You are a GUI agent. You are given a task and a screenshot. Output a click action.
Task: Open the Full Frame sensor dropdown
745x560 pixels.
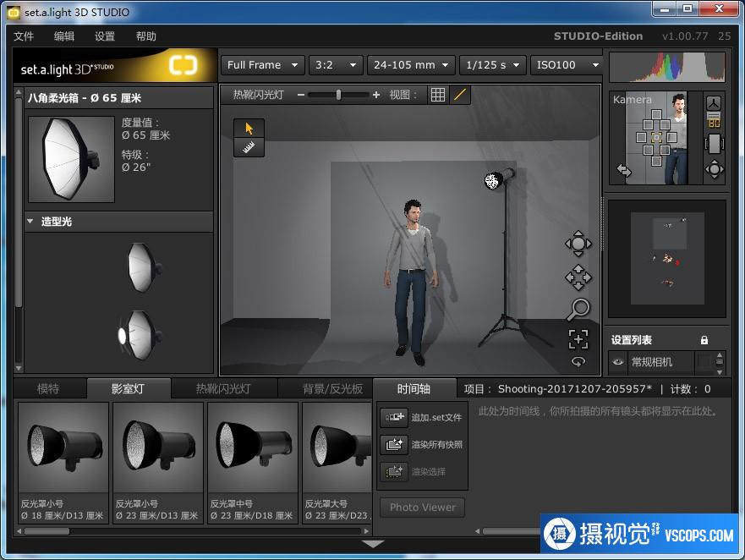tap(262, 65)
